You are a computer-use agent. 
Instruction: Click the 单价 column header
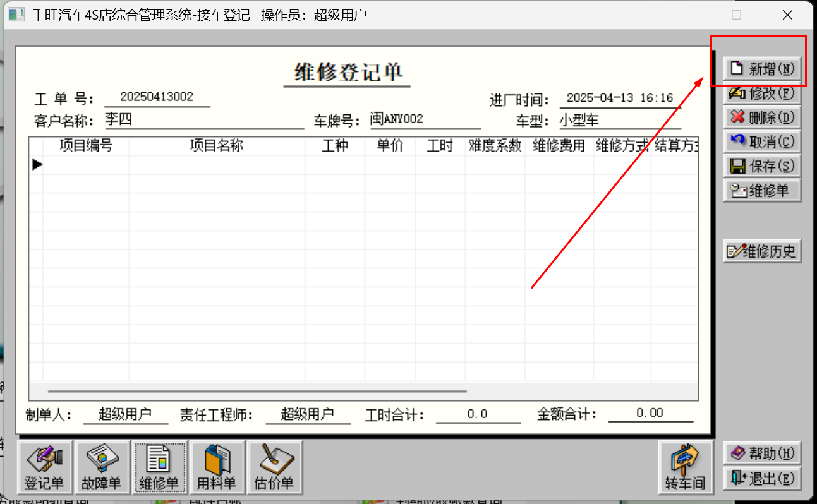tap(390, 146)
